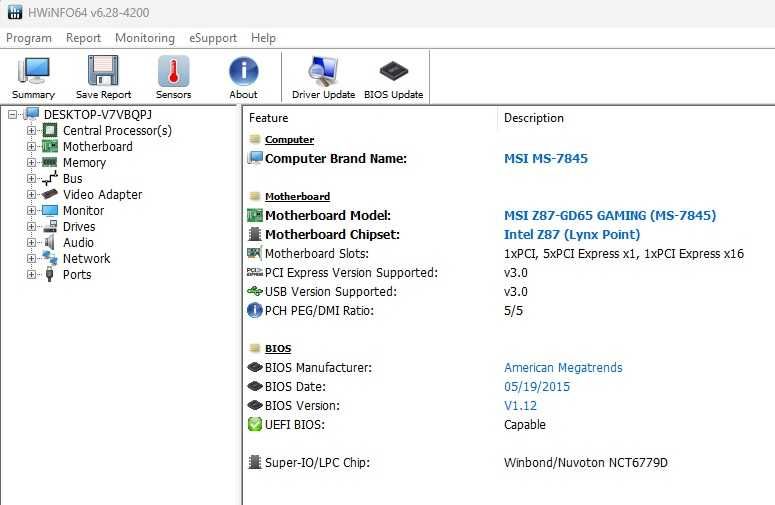This screenshot has height=505, width=775.
Task: Open BIOS Update chip icon
Action: click(393, 71)
